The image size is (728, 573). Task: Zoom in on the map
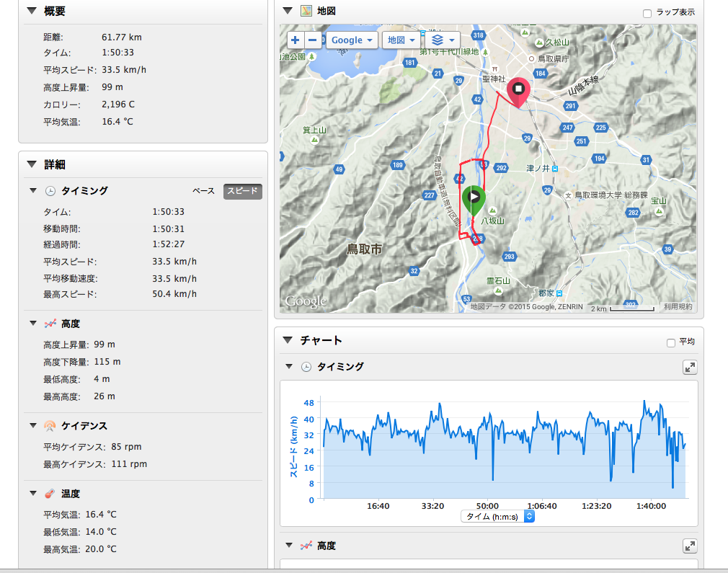click(296, 40)
